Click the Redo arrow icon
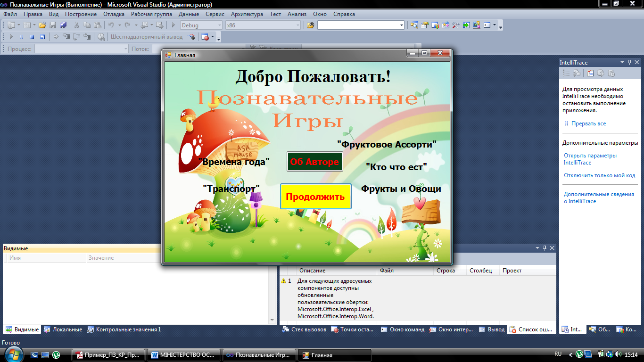644x362 pixels. (127, 25)
